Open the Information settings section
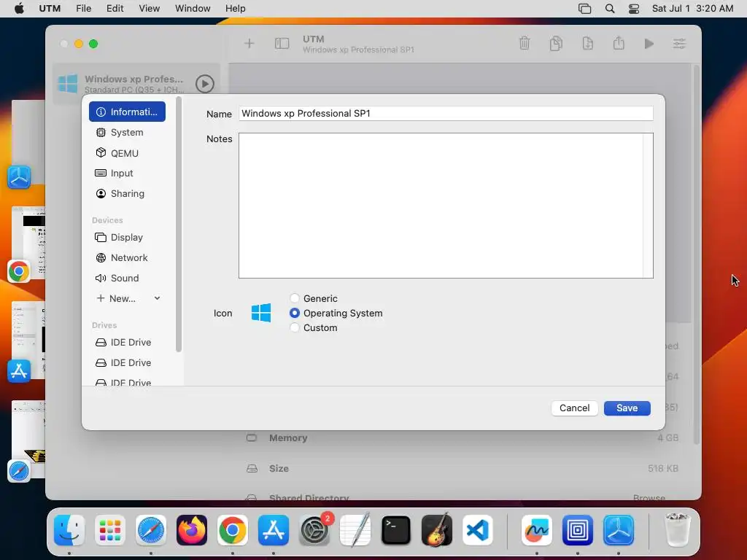This screenshot has height=560, width=747. pos(127,112)
